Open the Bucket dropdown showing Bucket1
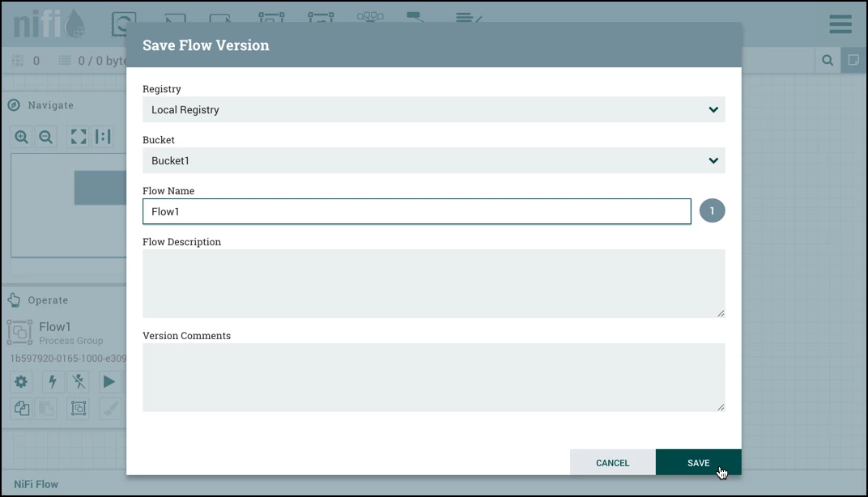 (x=434, y=160)
